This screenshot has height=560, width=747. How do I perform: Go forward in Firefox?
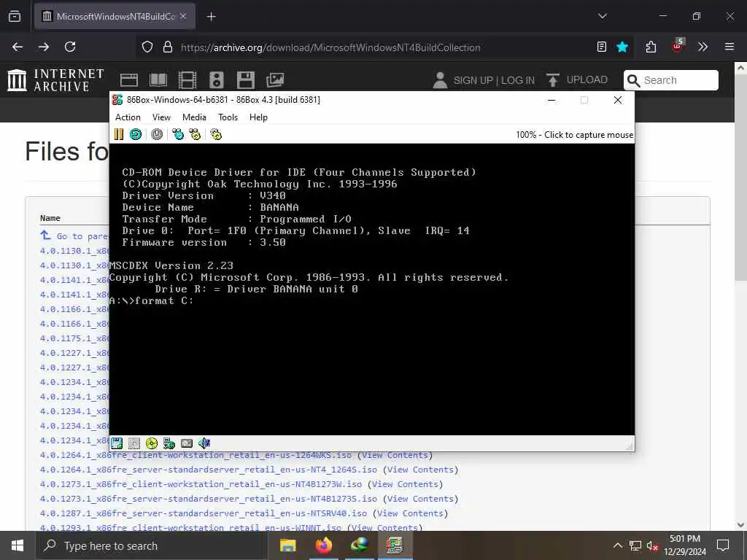[x=44, y=47]
